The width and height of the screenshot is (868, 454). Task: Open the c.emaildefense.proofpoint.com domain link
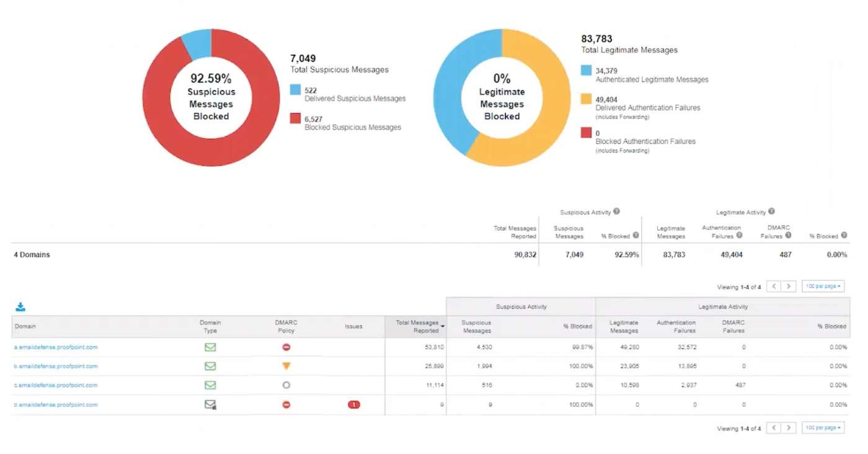(56, 386)
